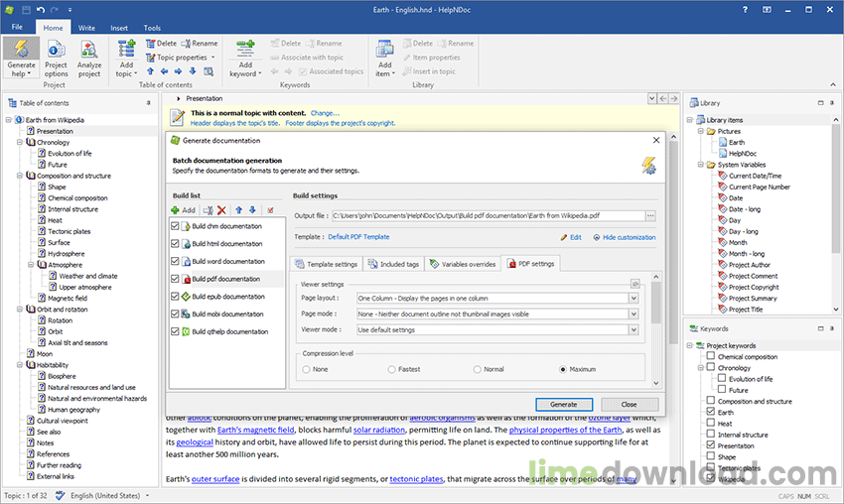Viewport: 844px width, 504px height.
Task: Click the Hide customization link
Action: click(x=629, y=238)
